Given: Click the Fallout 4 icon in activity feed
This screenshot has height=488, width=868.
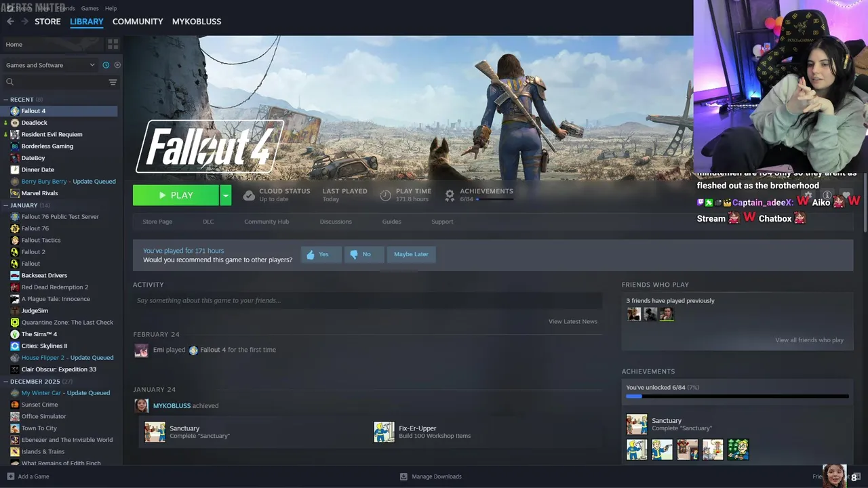Looking at the screenshot, I should [193, 350].
